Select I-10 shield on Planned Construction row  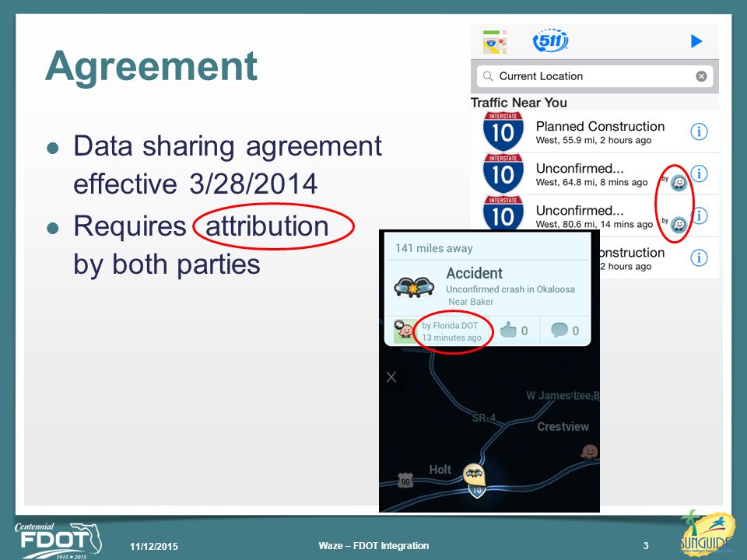click(503, 131)
